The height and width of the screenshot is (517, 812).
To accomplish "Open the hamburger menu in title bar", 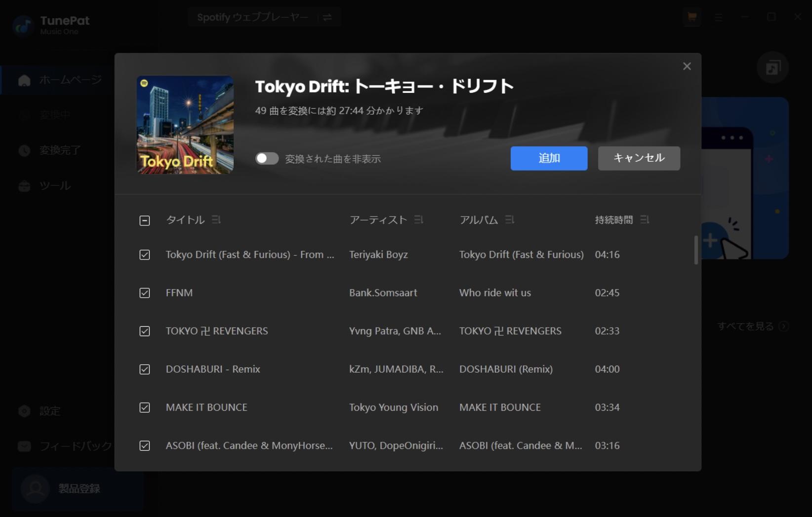I will (x=719, y=17).
